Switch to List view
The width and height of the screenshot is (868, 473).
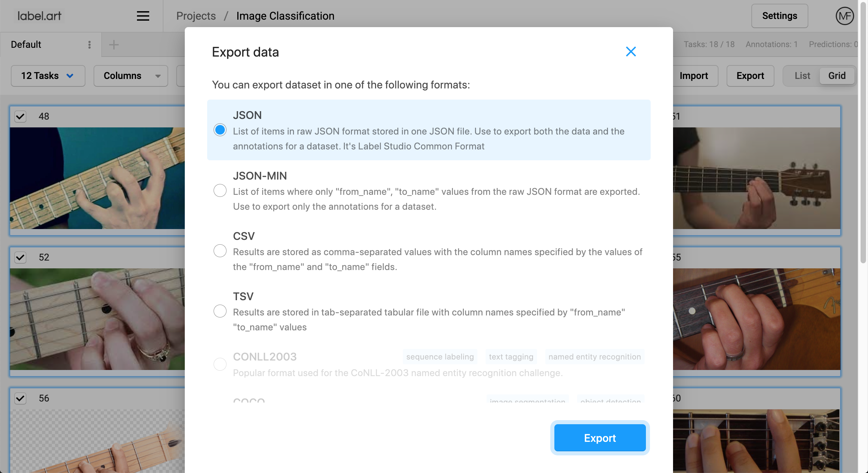click(802, 76)
